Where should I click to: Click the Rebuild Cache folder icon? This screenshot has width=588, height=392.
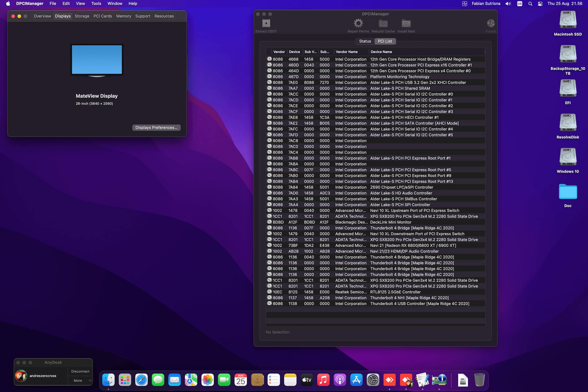[383, 24]
